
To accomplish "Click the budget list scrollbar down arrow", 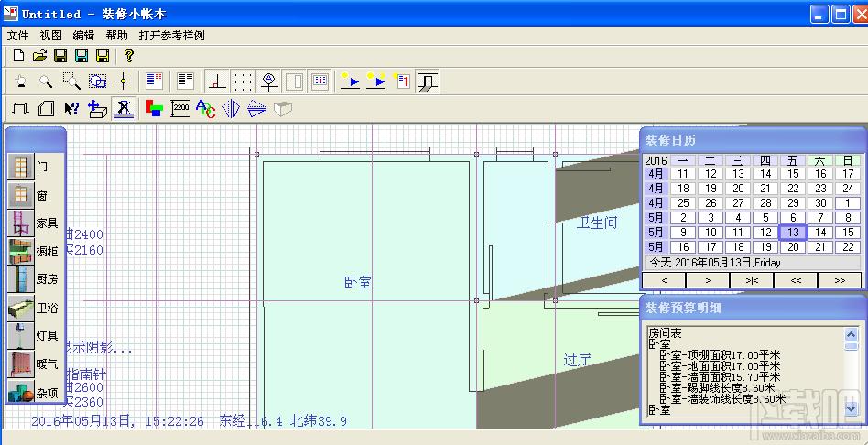I will tap(851, 408).
